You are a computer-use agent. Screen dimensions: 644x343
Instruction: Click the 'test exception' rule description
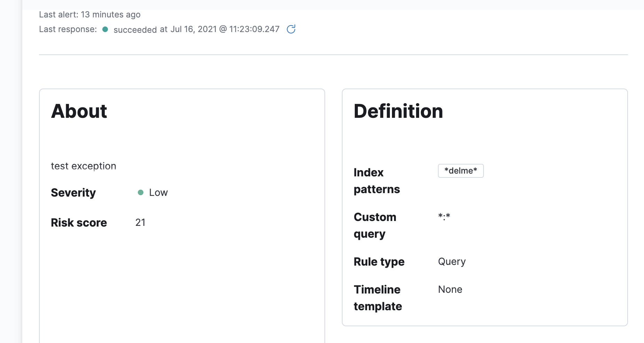point(84,166)
